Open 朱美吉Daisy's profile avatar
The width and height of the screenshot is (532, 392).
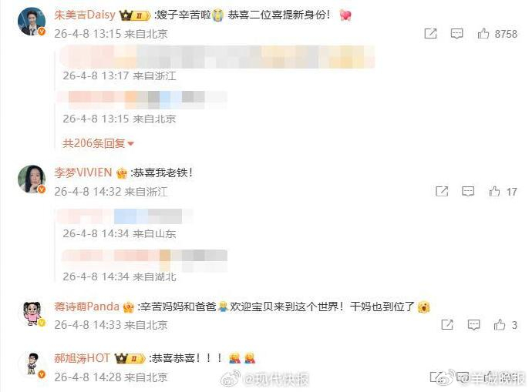pyautogui.click(x=32, y=21)
